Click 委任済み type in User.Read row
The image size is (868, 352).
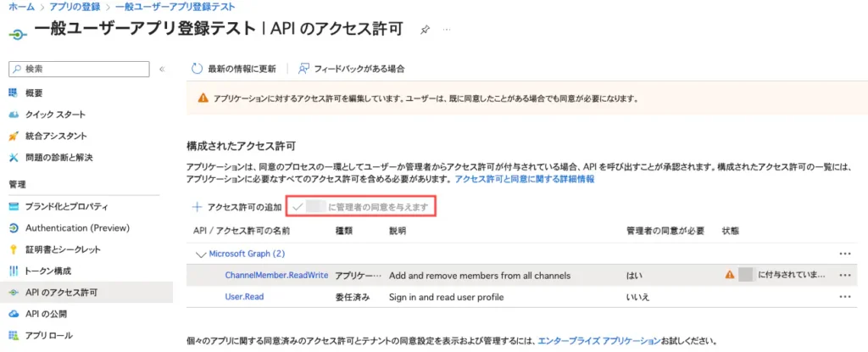coord(352,297)
